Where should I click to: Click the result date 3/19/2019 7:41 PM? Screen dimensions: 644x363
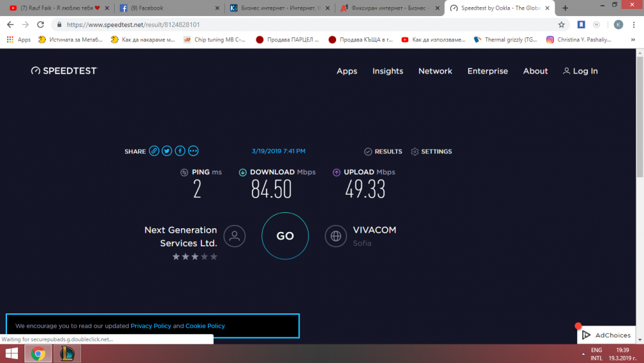click(x=278, y=151)
